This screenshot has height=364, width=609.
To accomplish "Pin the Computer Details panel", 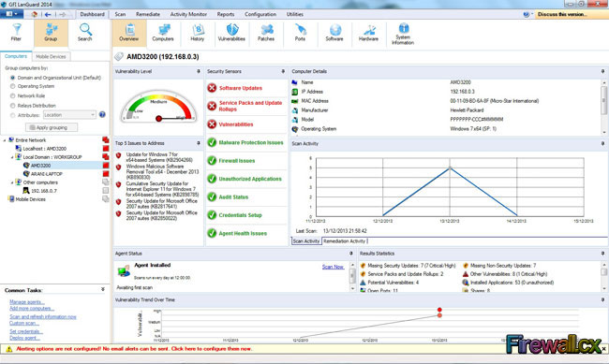I will click(x=602, y=71).
